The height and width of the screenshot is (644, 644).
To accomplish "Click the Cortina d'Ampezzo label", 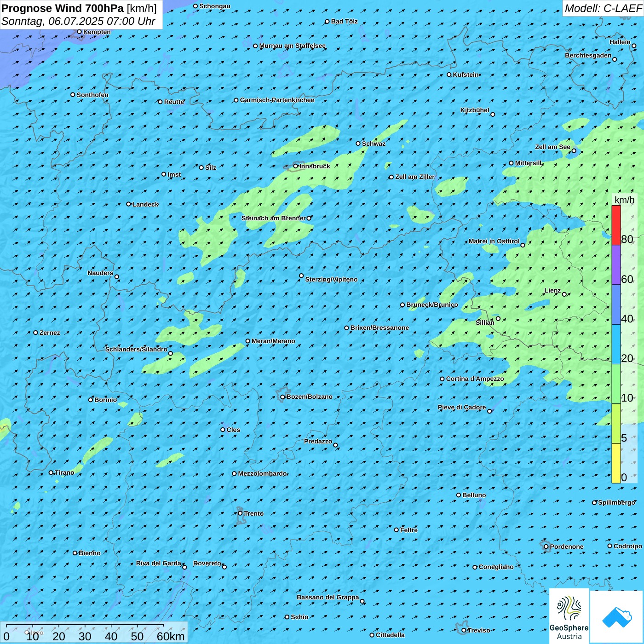I will (x=475, y=379).
